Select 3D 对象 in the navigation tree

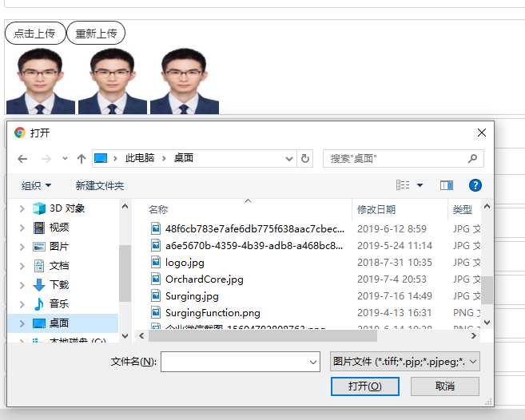pos(67,208)
